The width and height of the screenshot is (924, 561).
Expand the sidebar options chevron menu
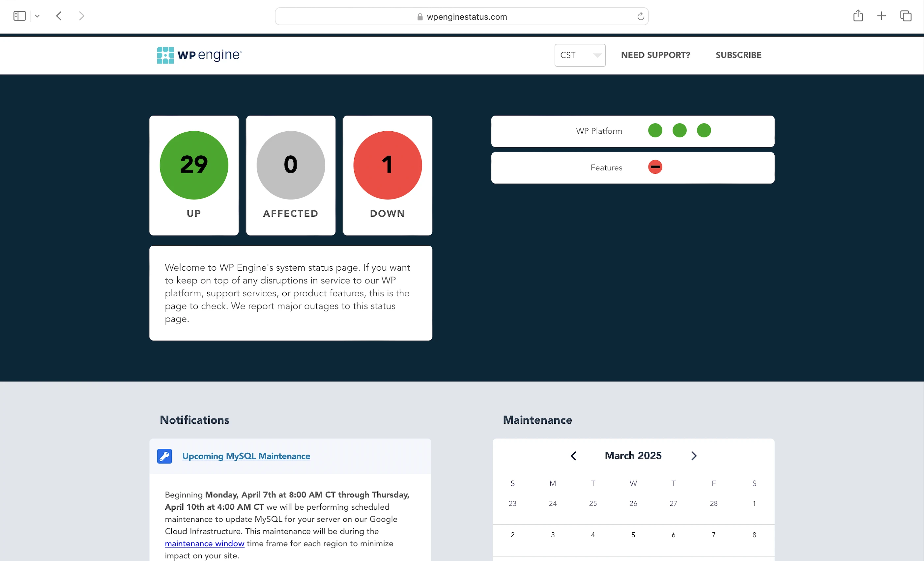(37, 16)
